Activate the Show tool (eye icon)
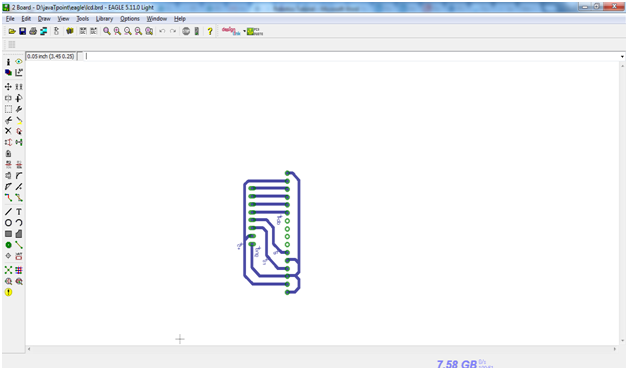628x370 pixels. (x=19, y=62)
